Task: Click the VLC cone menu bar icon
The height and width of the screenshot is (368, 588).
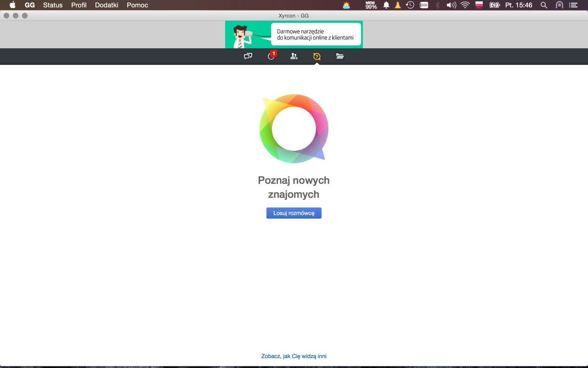Action: click(x=398, y=5)
